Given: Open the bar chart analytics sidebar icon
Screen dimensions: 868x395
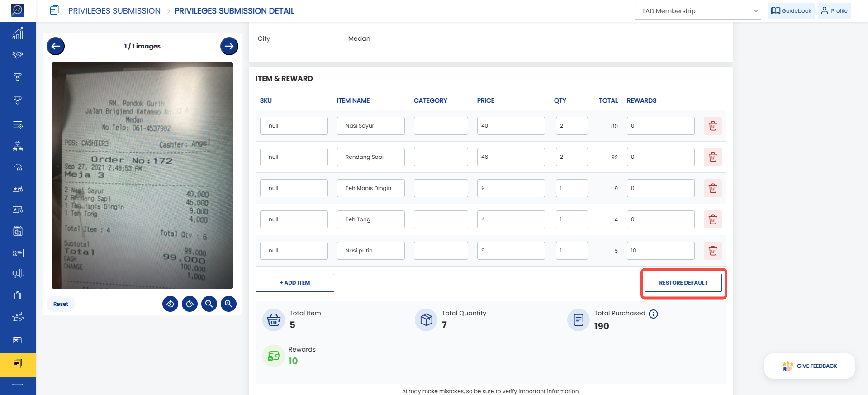Looking at the screenshot, I should [18, 33].
